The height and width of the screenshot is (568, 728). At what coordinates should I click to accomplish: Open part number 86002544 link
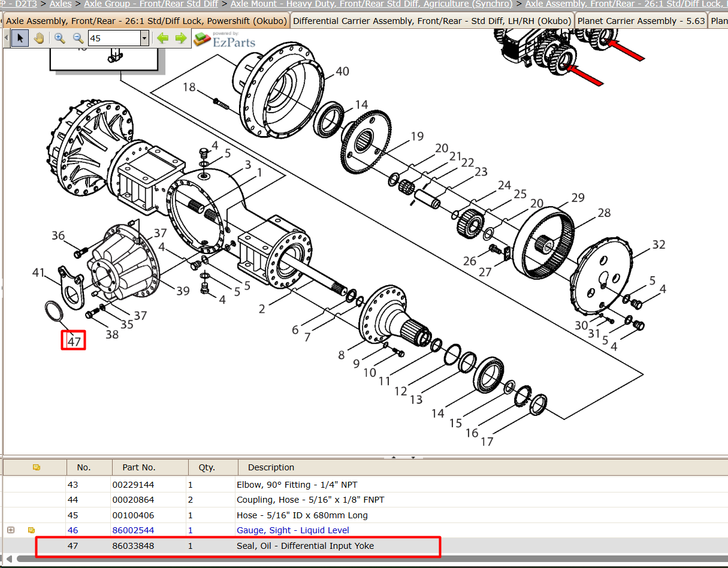coord(134,530)
